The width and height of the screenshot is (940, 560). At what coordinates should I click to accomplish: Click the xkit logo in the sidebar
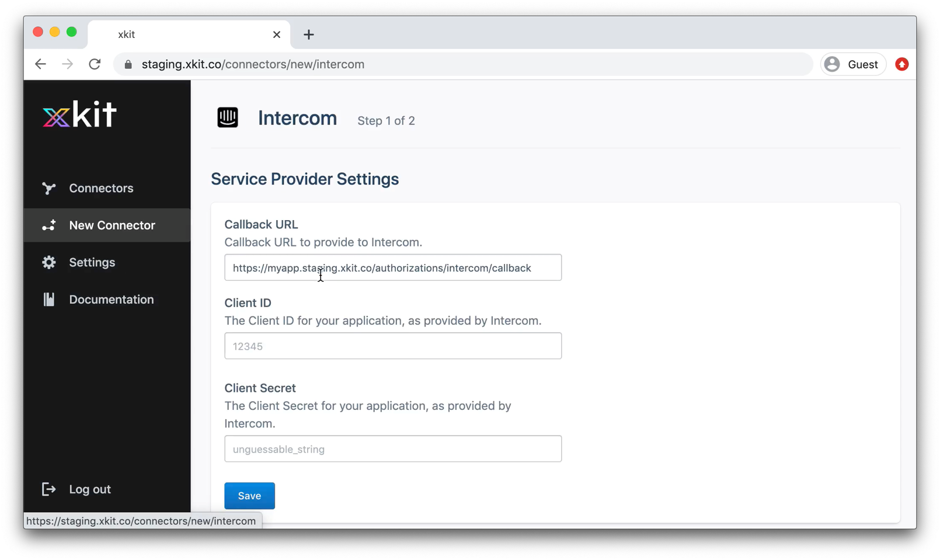tap(79, 114)
